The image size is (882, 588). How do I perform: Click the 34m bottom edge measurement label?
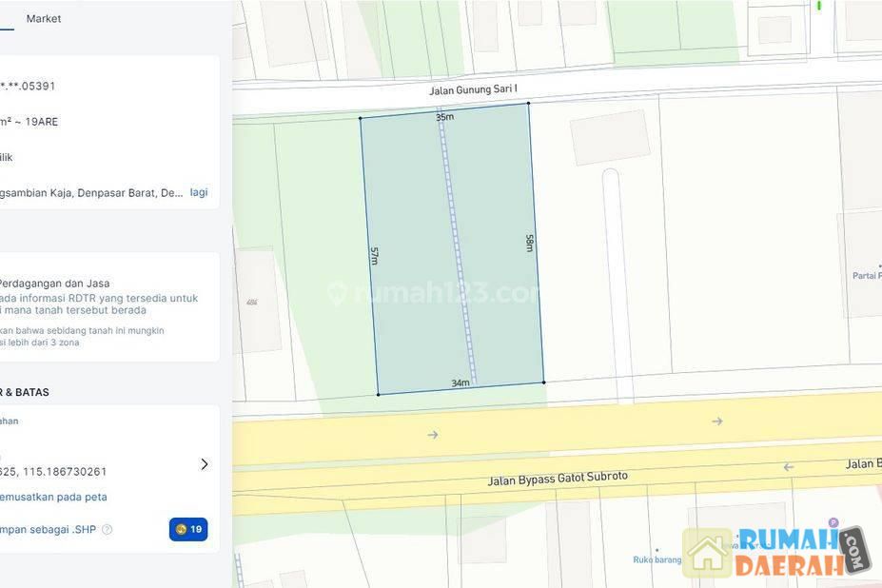pos(461,383)
